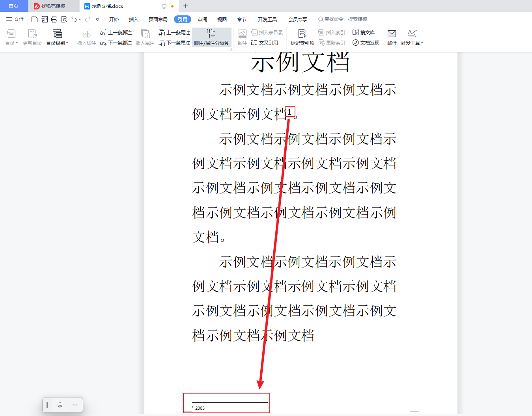This screenshot has height=416, width=532.
Task: Click the Save icon in quick access bar
Action: click(x=34, y=19)
